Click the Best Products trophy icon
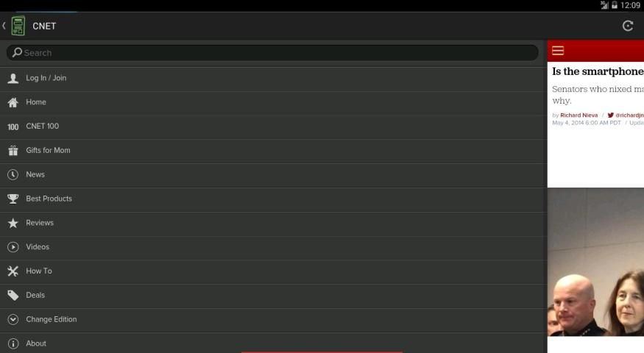The height and width of the screenshot is (353, 644). tap(13, 199)
